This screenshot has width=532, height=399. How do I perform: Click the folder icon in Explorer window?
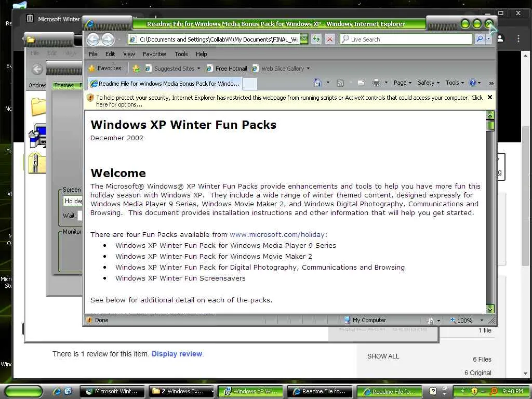(38, 107)
